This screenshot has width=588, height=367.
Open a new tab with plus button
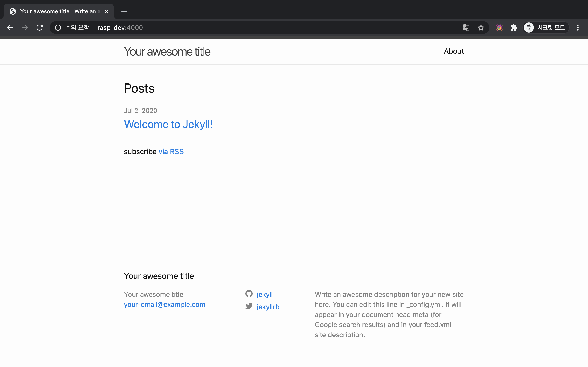click(124, 11)
